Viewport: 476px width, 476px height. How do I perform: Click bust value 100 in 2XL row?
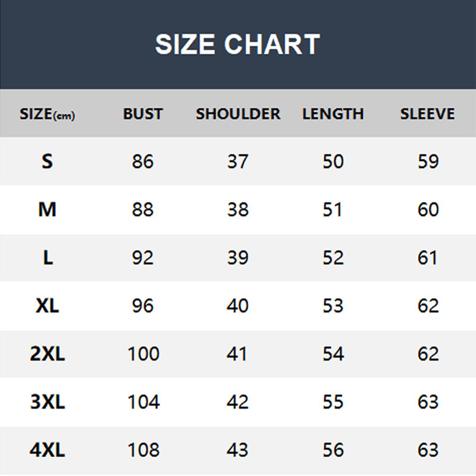coord(143,354)
